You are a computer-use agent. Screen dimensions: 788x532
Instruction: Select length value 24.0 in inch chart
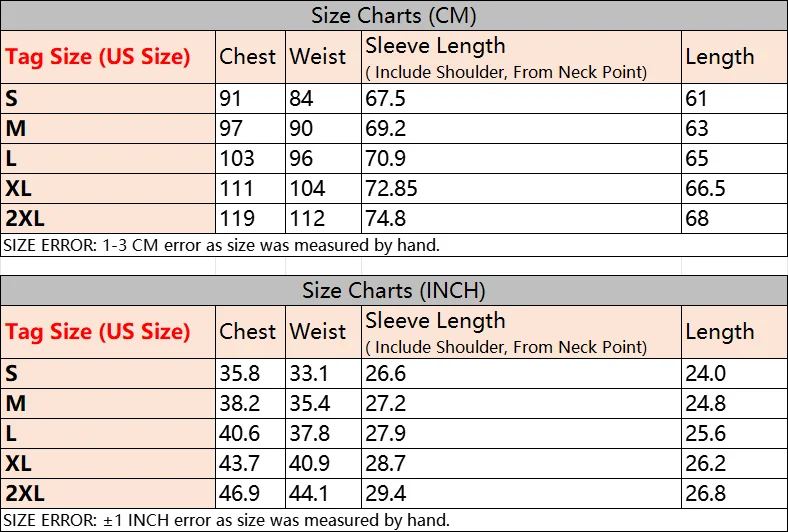[x=705, y=373]
